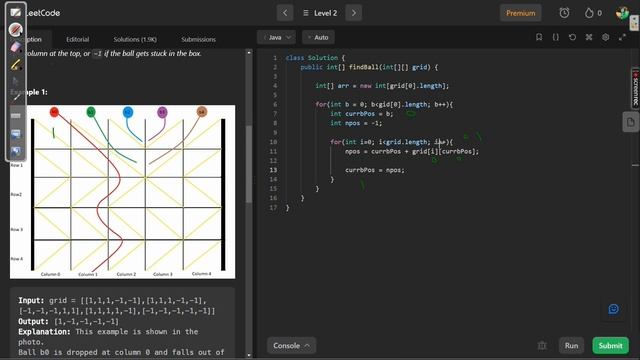Image resolution: width=640 pixels, height=360 pixels.
Task: Click the green Submit button
Action: coord(610,346)
